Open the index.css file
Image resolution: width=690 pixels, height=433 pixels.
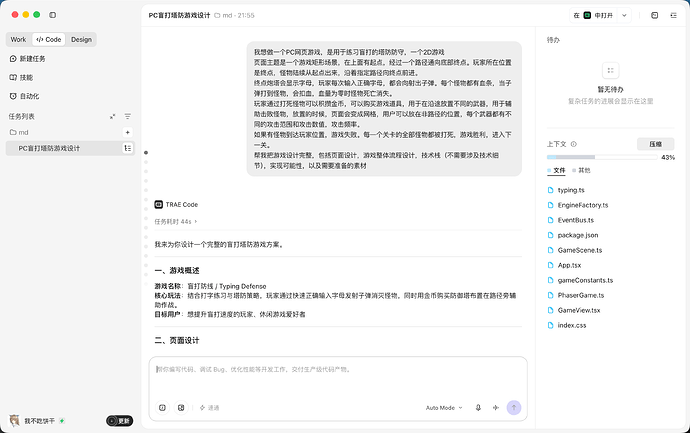pos(572,325)
